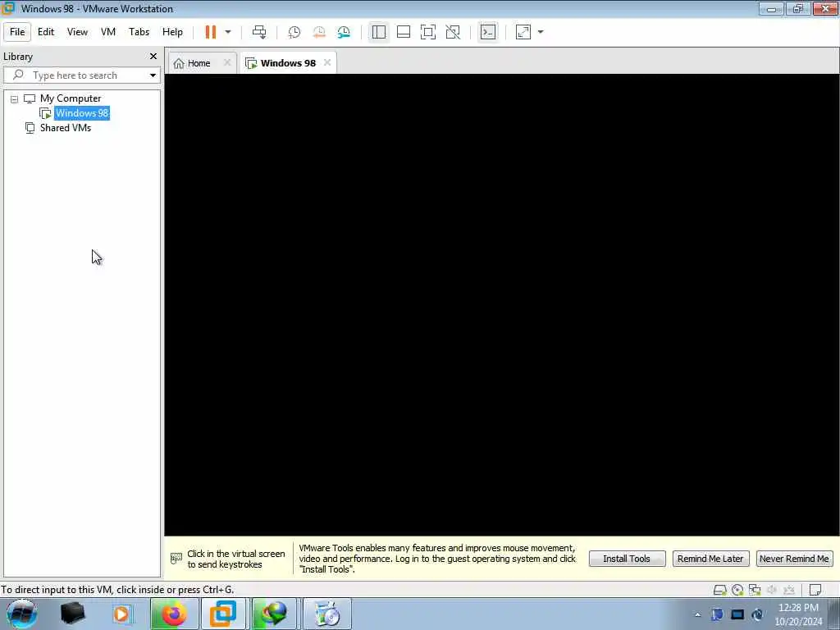Click the USB controller status icon
The height and width of the screenshot is (630, 840).
click(789, 590)
